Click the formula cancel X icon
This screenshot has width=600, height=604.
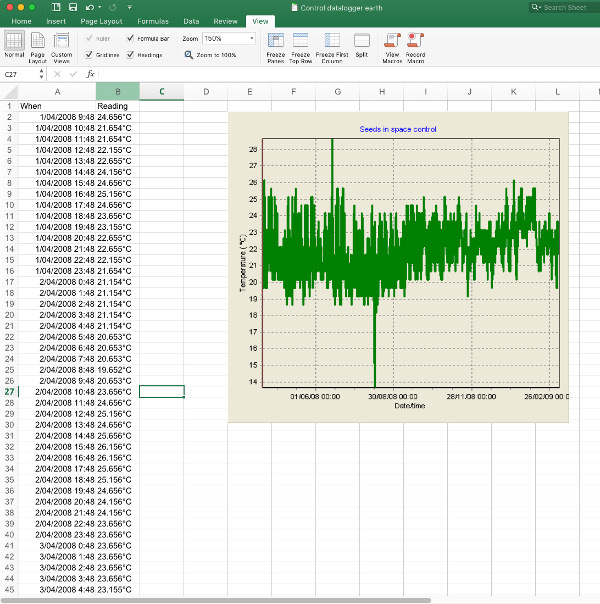tap(57, 74)
